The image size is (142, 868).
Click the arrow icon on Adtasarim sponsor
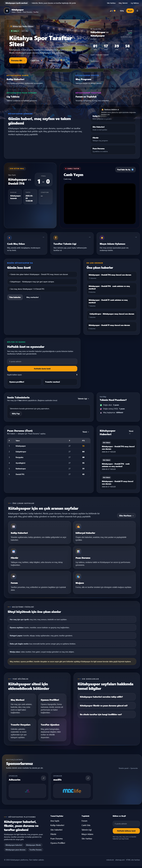point(43,778)
